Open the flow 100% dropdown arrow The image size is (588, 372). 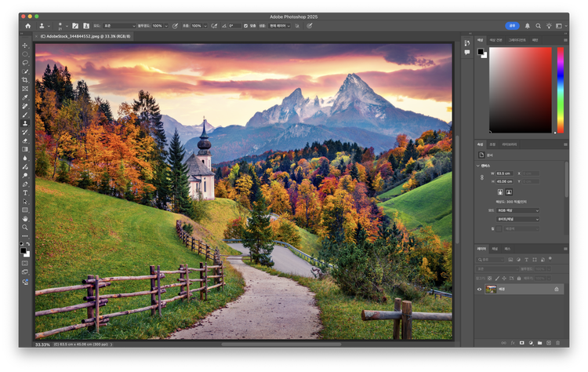tap(205, 26)
